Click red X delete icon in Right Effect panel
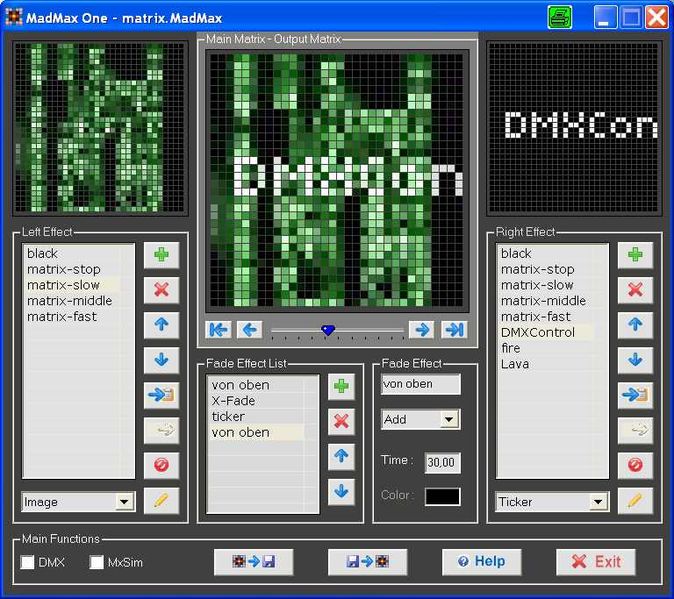Image resolution: width=674 pixels, height=599 pixels. (x=635, y=290)
